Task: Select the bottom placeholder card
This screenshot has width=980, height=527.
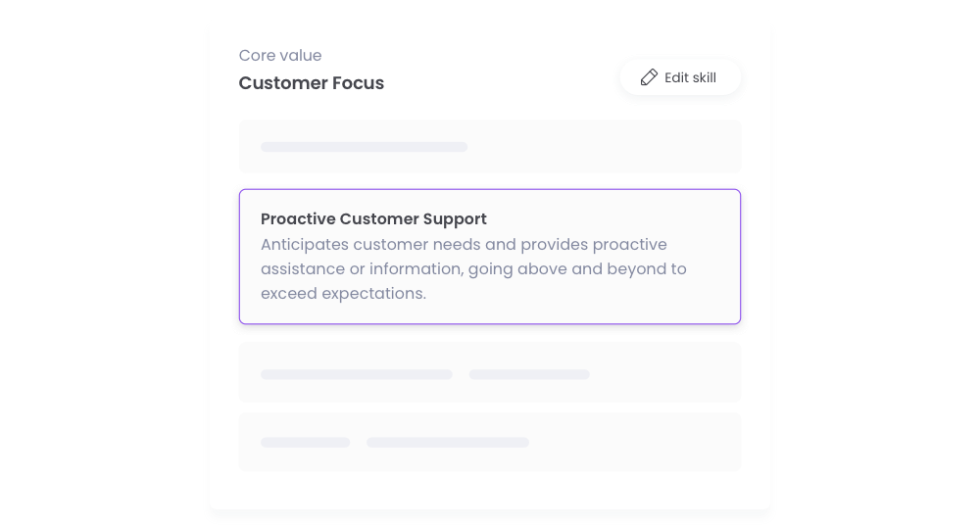Action: [x=490, y=442]
